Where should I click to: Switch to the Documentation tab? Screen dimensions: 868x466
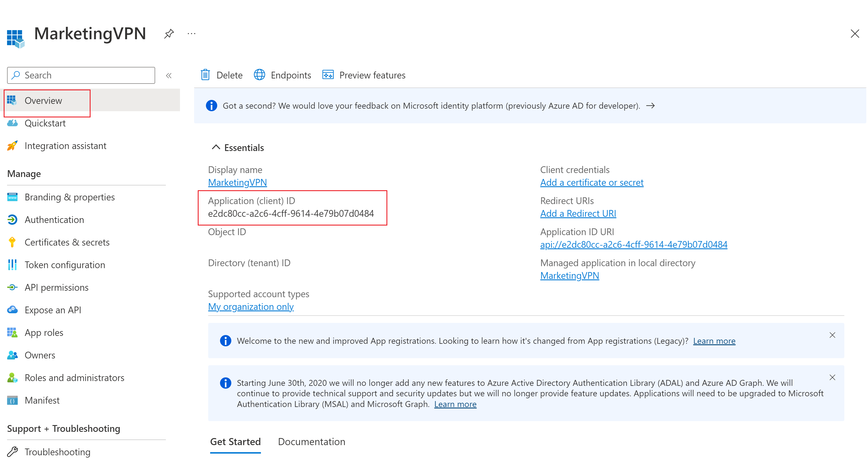pos(311,442)
